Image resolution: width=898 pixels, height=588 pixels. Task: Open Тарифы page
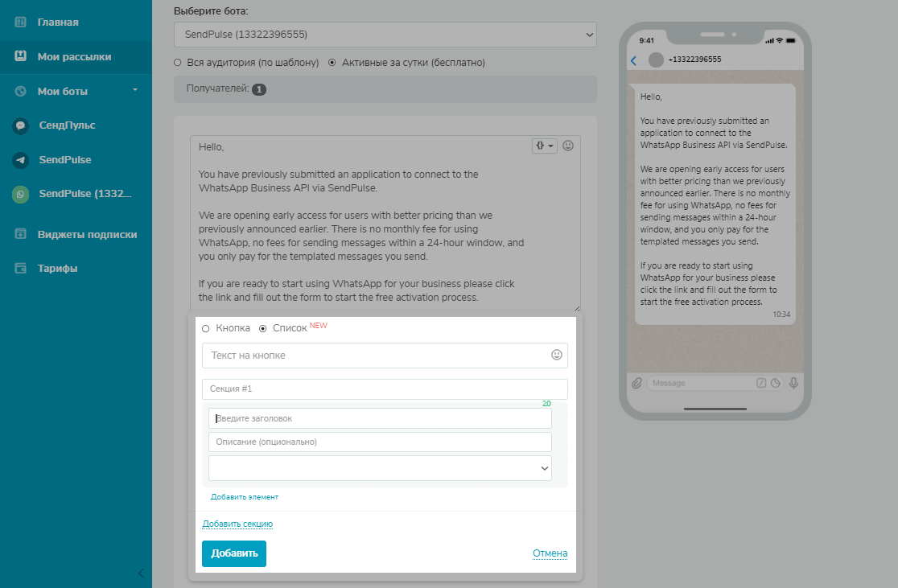(57, 269)
